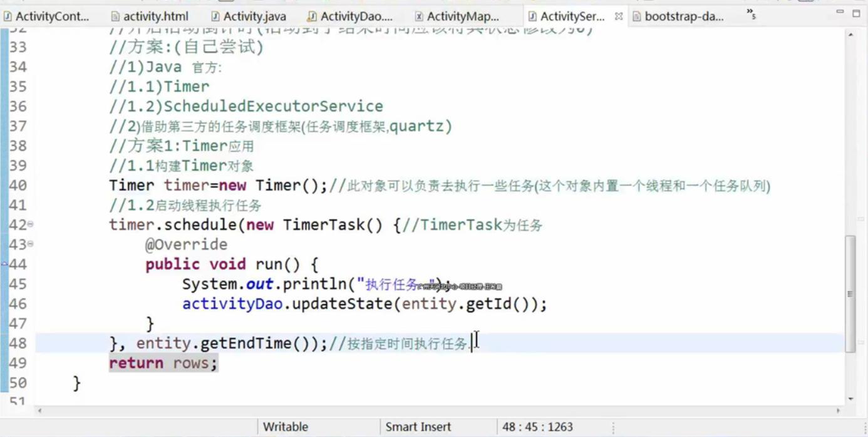The width and height of the screenshot is (868, 437).
Task: Click on ScheduledExecutorService comment text
Action: [273, 106]
